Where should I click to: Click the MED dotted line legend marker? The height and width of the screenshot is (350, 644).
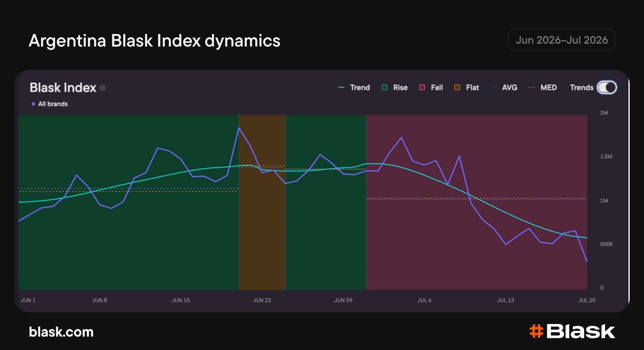(x=532, y=88)
